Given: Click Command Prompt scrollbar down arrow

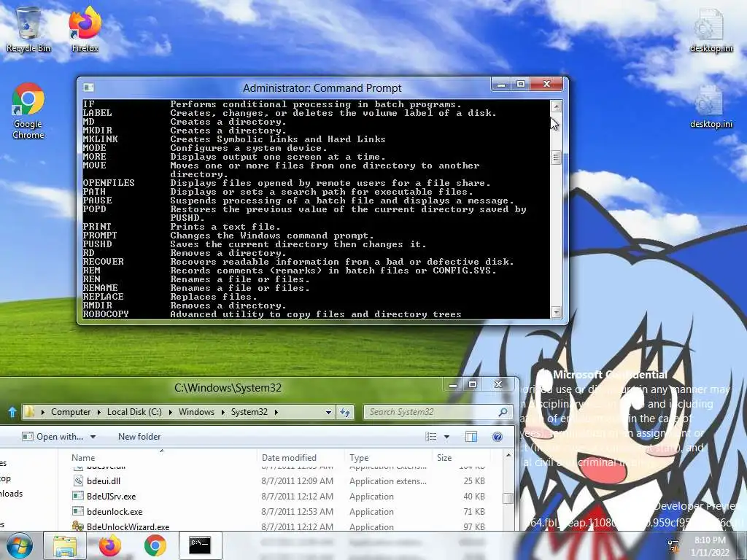Looking at the screenshot, I should click(x=556, y=312).
